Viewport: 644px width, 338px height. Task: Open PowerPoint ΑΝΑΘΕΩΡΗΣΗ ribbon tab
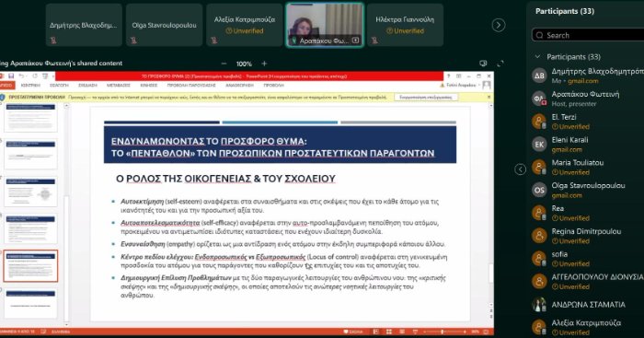(239, 85)
